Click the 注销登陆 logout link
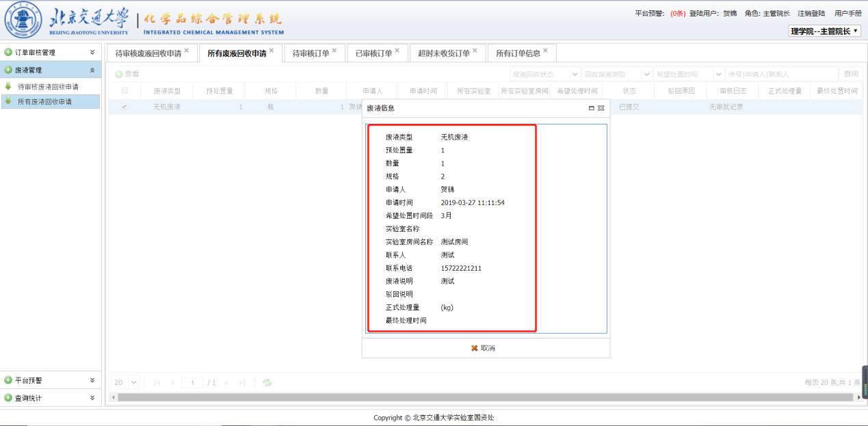 [811, 13]
